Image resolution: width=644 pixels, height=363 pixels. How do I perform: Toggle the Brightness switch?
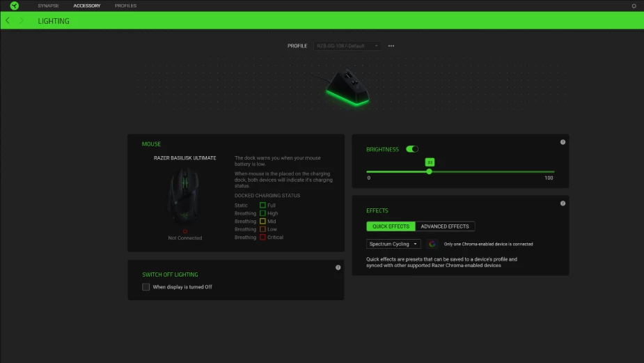412,149
